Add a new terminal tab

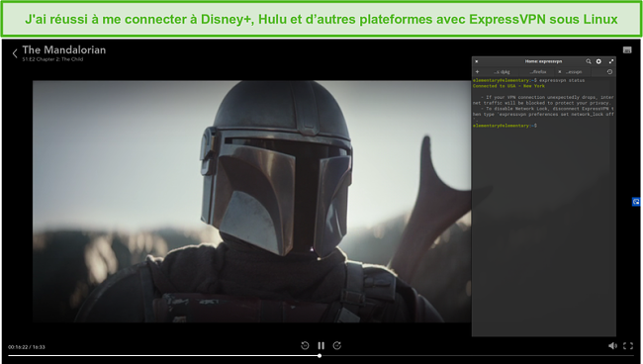coord(477,72)
